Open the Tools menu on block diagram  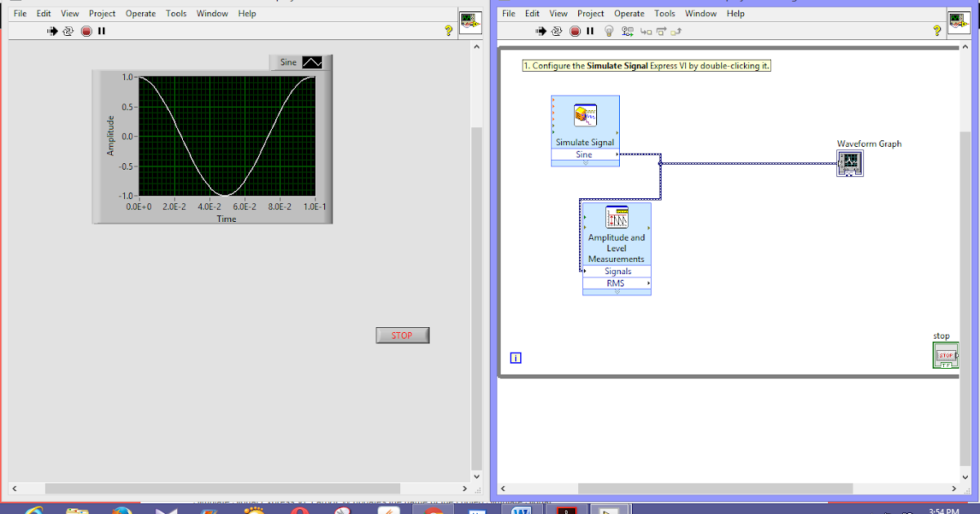coord(665,13)
